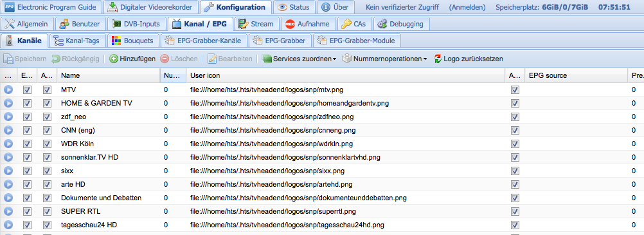Uncheck enabled checkbox for zdf_neo
This screenshot has width=644, height=235.
(28, 117)
